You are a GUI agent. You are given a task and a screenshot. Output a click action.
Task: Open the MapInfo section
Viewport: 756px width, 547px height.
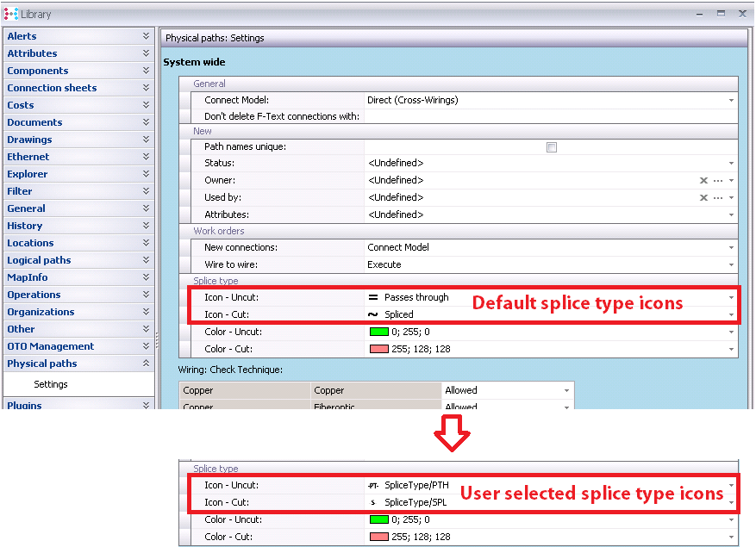[78, 277]
